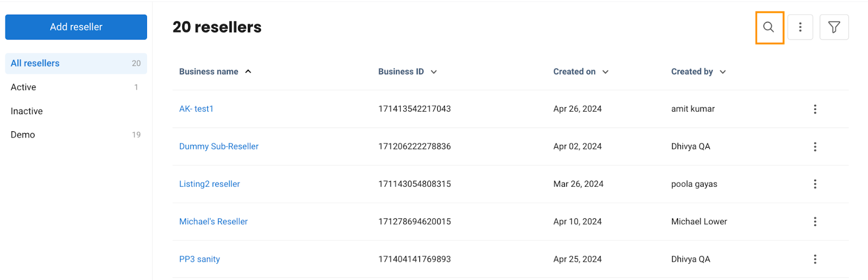The height and width of the screenshot is (280, 868).
Task: Open row actions for Michael's Reseller
Action: [815, 221]
